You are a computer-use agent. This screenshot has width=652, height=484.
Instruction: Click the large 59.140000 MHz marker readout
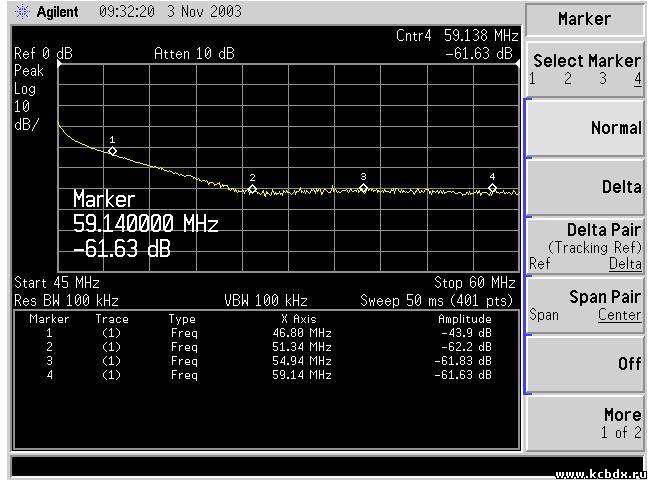146,224
